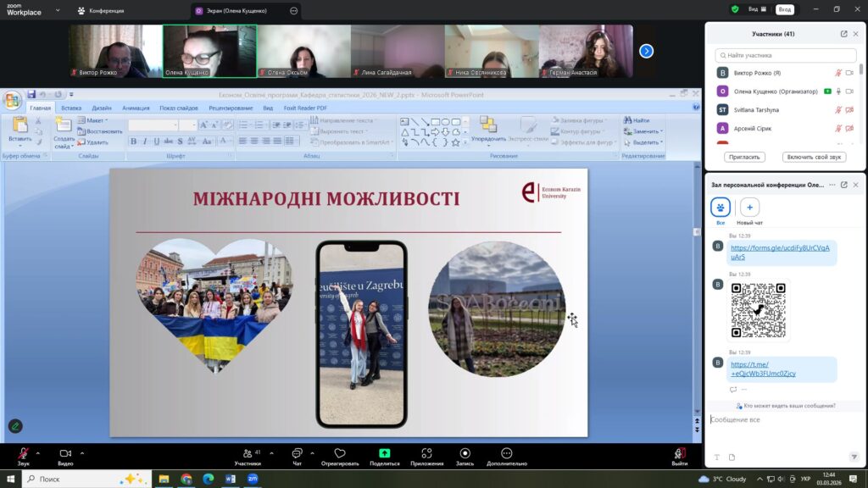868x488 pixels.
Task: Toggle the Participants (Участники) panel
Action: point(248,453)
